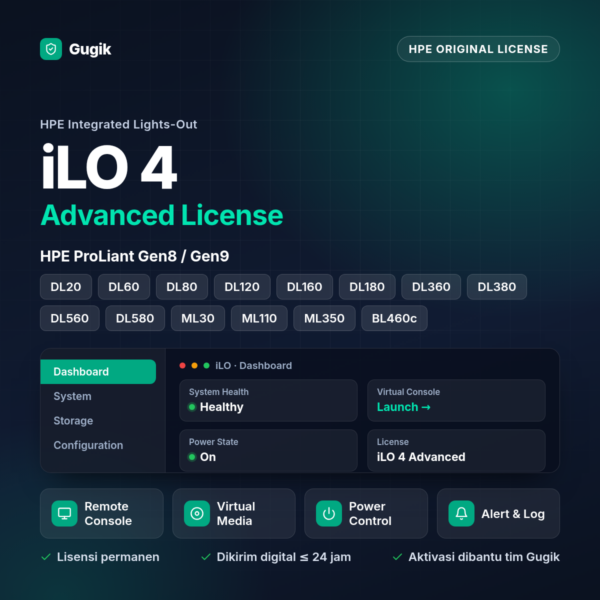This screenshot has height=600, width=600.
Task: Select the DL60 model chip
Action: pyautogui.click(x=124, y=287)
